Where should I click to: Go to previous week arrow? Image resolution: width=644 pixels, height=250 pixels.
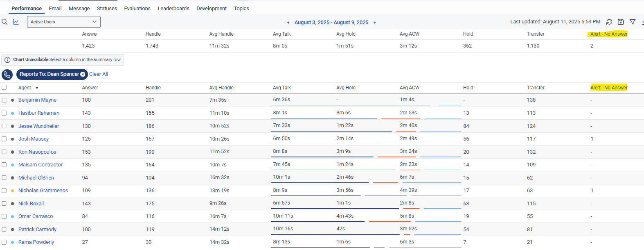[288, 23]
